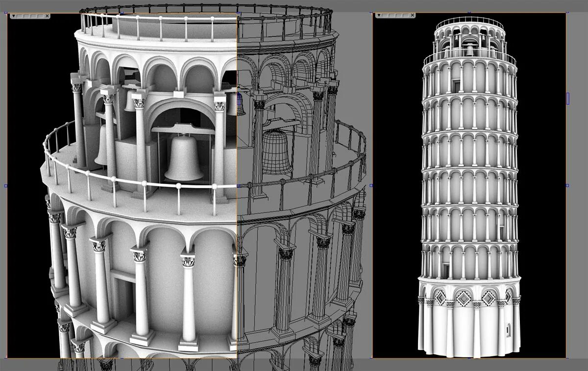
Task: Open the left viewport's dropdown arrow menu
Action: (x=13, y=16)
